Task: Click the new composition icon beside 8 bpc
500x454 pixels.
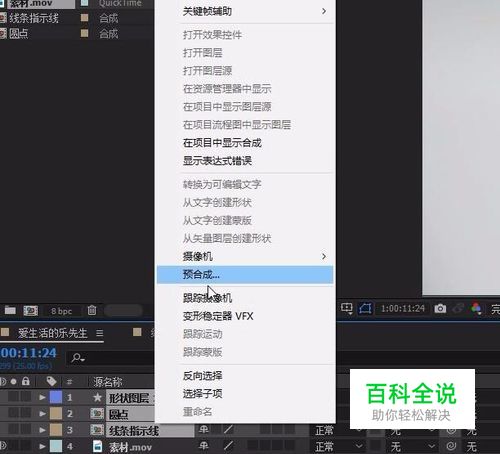Action: click(31, 311)
